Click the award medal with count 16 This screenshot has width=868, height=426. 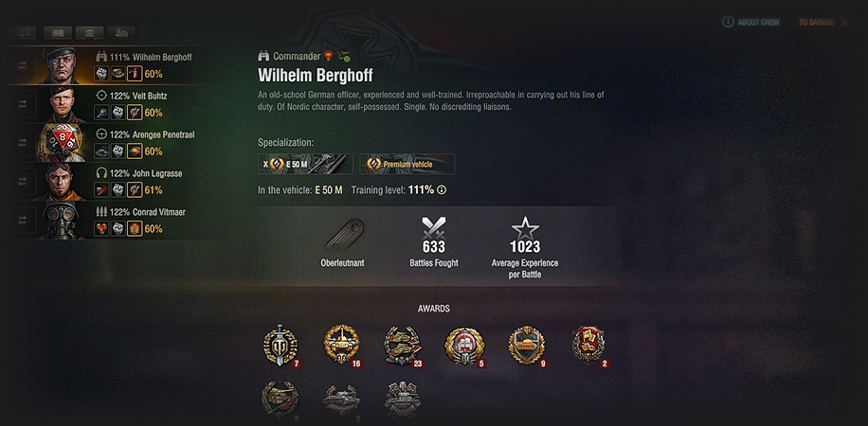click(341, 346)
